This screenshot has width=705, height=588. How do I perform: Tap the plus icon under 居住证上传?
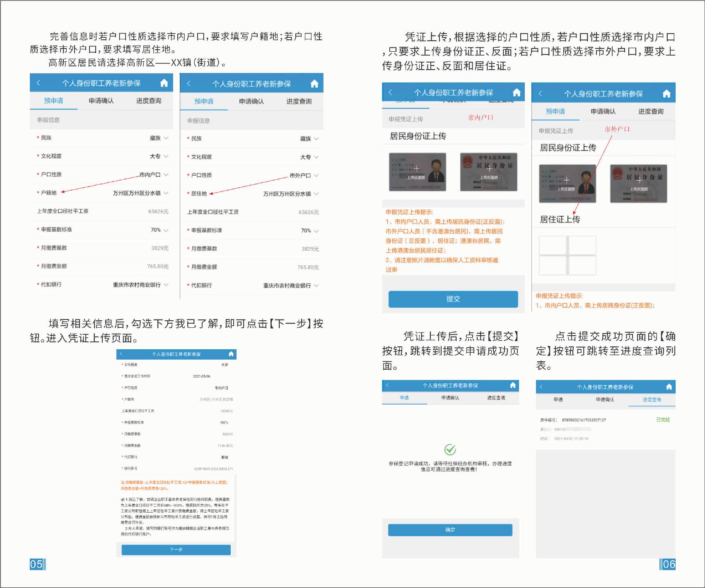tap(567, 256)
